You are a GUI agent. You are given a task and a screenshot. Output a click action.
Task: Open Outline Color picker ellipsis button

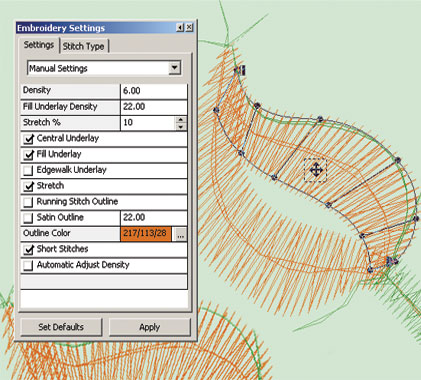tap(180, 234)
